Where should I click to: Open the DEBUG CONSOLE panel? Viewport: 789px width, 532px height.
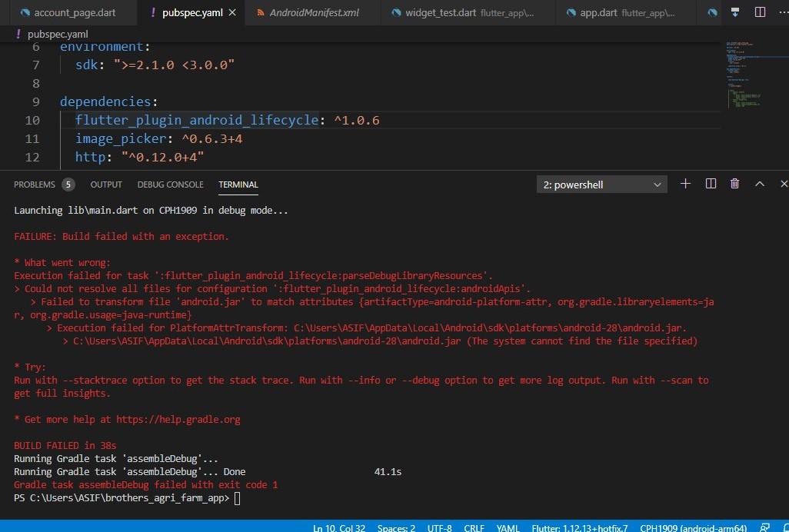pos(170,185)
